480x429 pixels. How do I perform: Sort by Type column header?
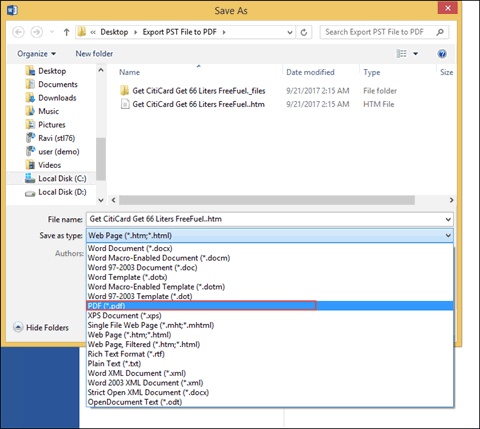coord(372,72)
